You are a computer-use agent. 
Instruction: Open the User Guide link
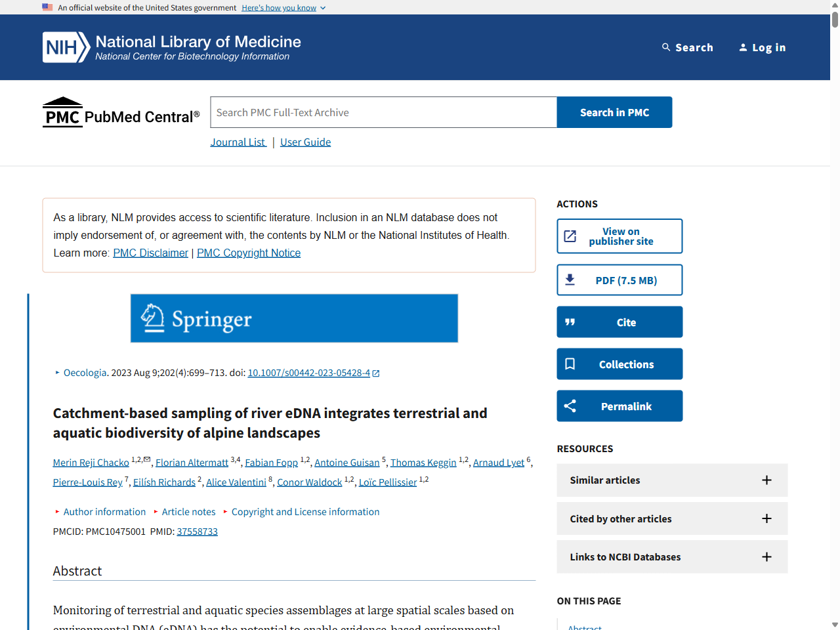[x=305, y=142]
